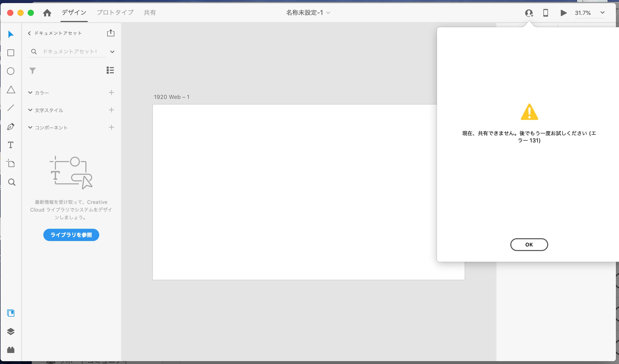Switch to the プロトタイプ tab

click(x=115, y=13)
